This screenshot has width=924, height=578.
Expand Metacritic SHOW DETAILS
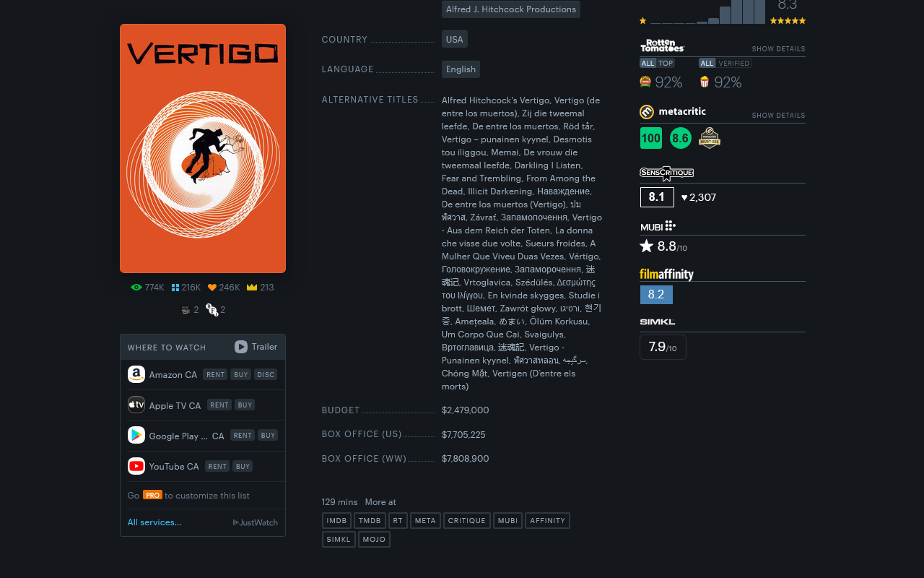[x=778, y=115]
